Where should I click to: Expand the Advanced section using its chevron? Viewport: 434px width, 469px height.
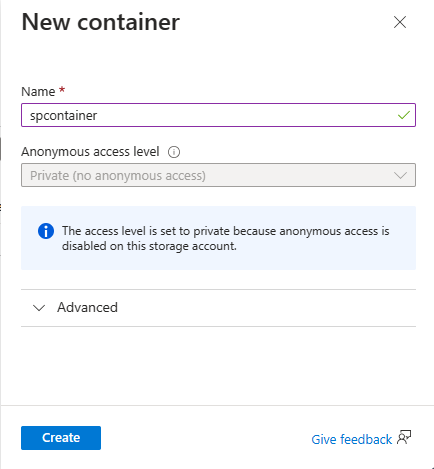39,308
